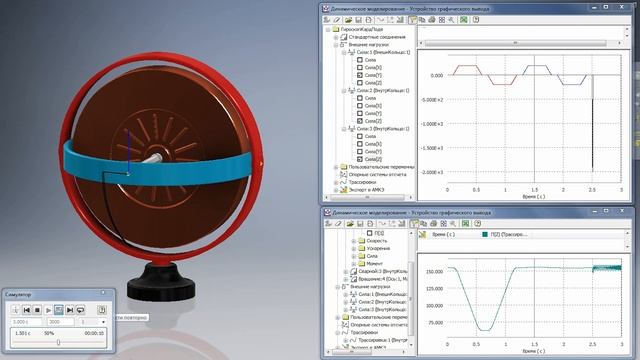The image size is (640, 360).
Task: Click the horizontal scrollbar above the upper graph
Action: [516, 43]
